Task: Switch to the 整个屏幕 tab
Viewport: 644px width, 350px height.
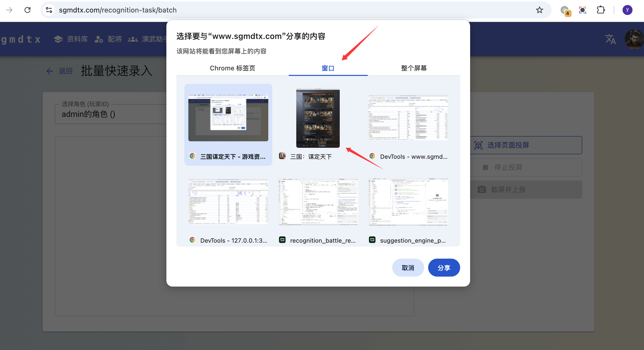Action: click(x=414, y=68)
